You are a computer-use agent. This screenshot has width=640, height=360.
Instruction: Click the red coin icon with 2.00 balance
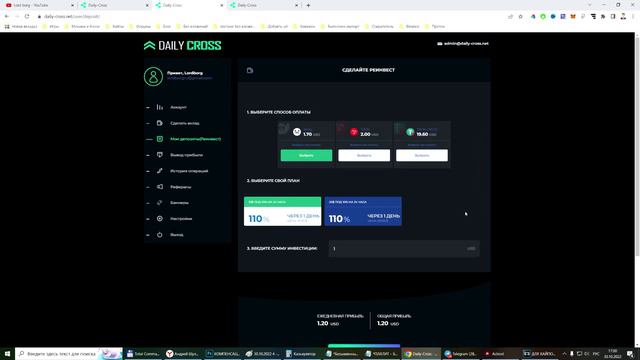tap(354, 132)
